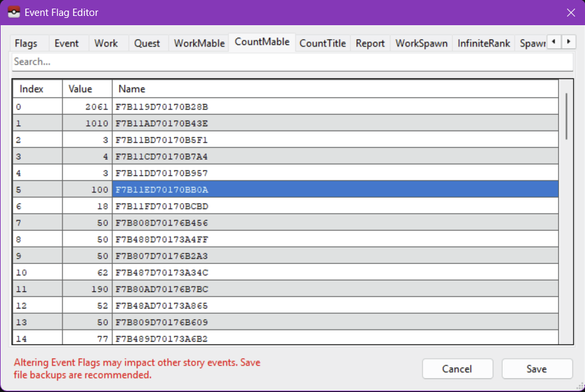The height and width of the screenshot is (392, 585).
Task: Select the InfiniteRank tab
Action: point(483,43)
